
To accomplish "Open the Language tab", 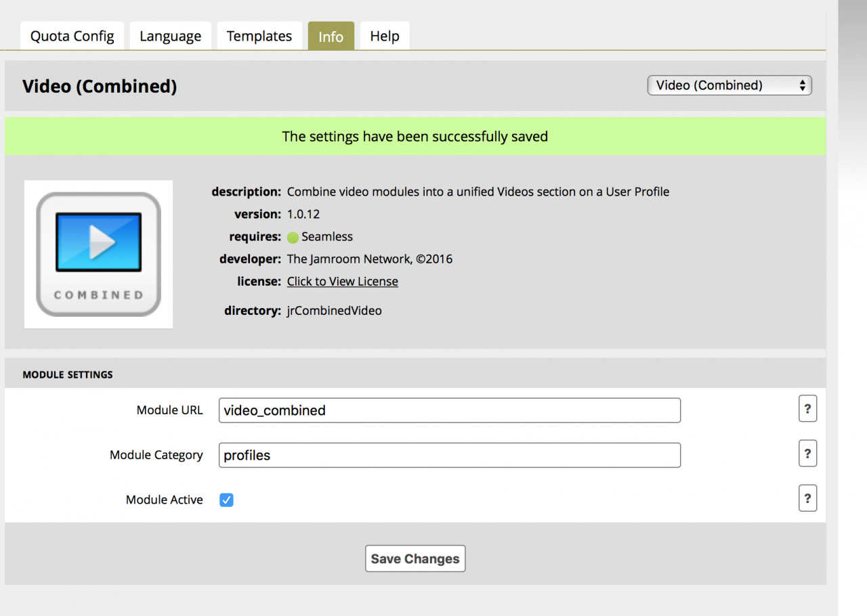I will pos(170,36).
